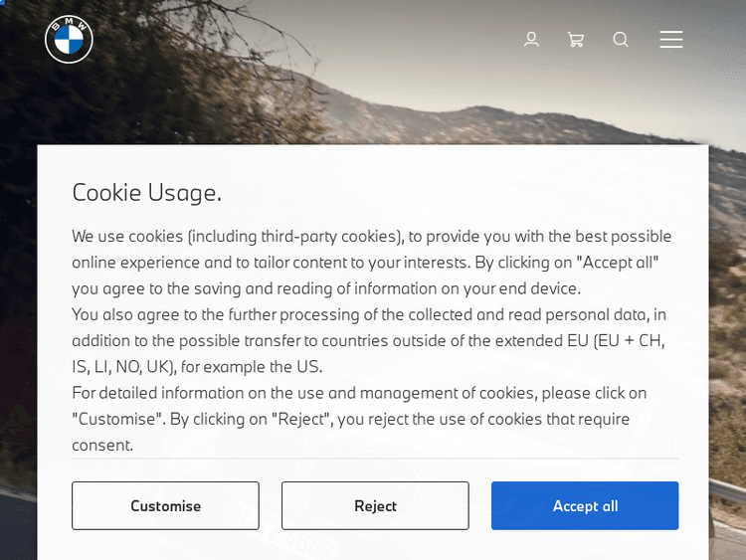Click the Customise cookies button
The width and height of the screenshot is (746, 560).
point(165,505)
